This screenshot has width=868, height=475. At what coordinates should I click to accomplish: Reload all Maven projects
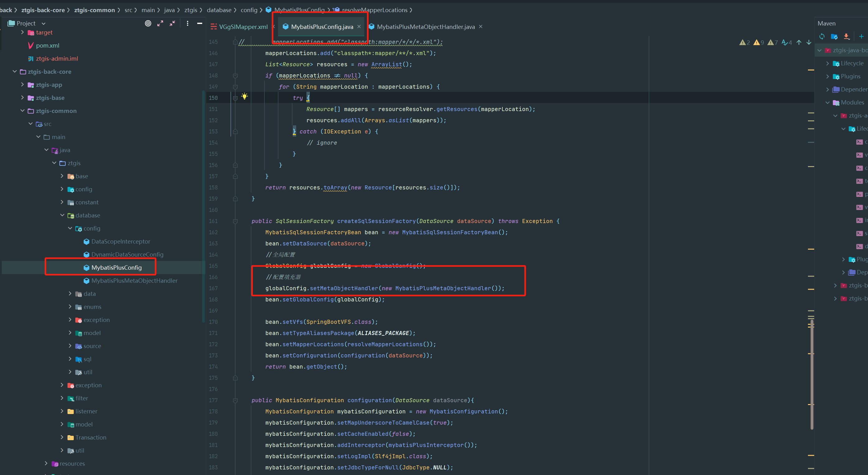pos(822,36)
